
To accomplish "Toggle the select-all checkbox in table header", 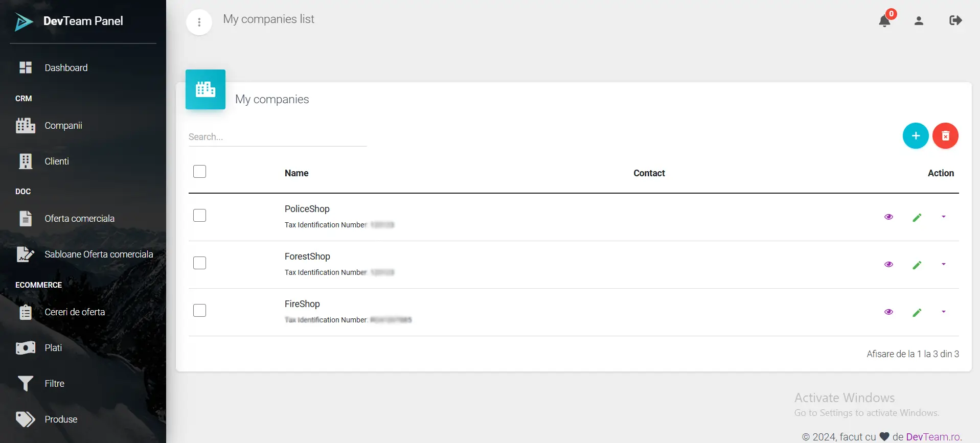I will click(199, 172).
